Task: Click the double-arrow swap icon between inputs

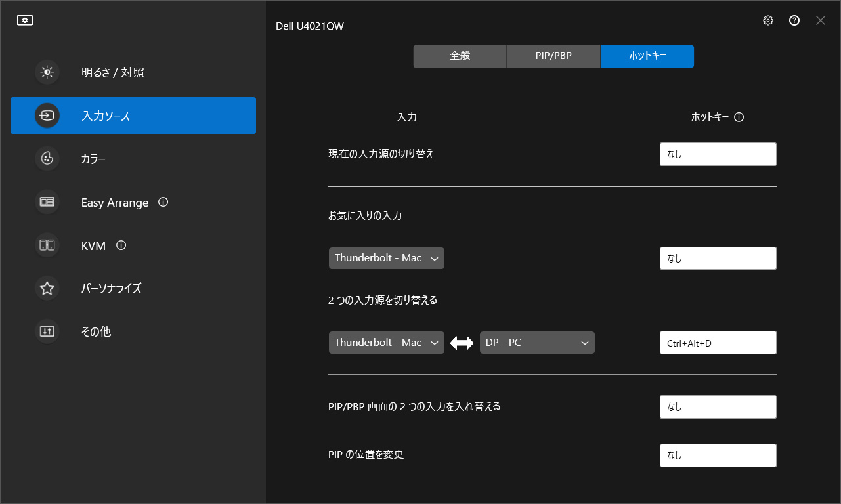Action: click(x=462, y=343)
